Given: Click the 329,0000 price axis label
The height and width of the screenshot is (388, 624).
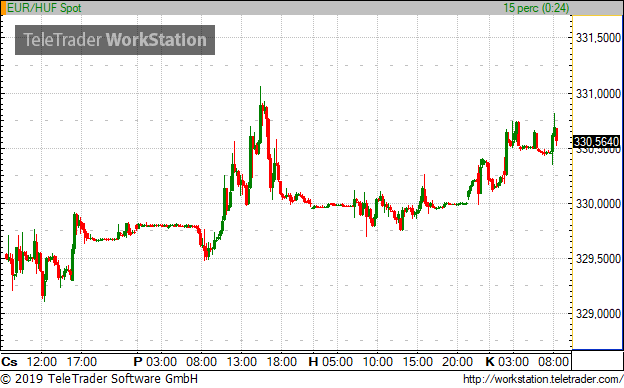Looking at the screenshot, I should (x=598, y=314).
